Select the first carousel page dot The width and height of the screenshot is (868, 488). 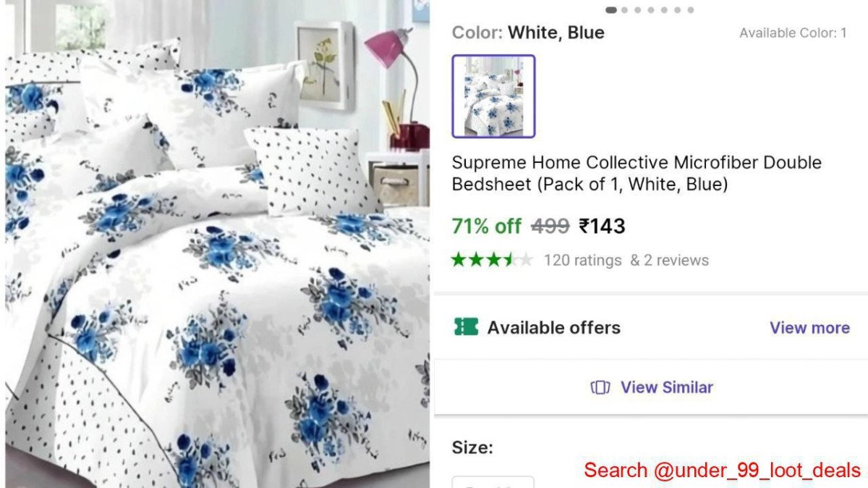coord(611,10)
